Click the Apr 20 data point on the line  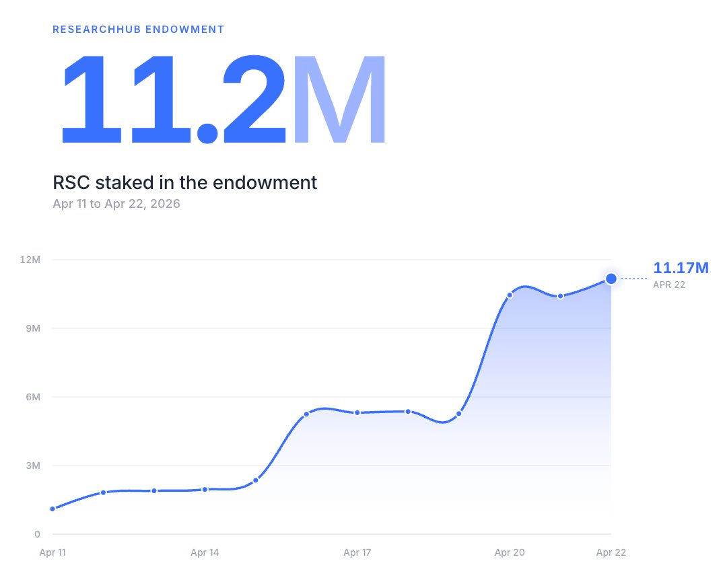pos(510,295)
